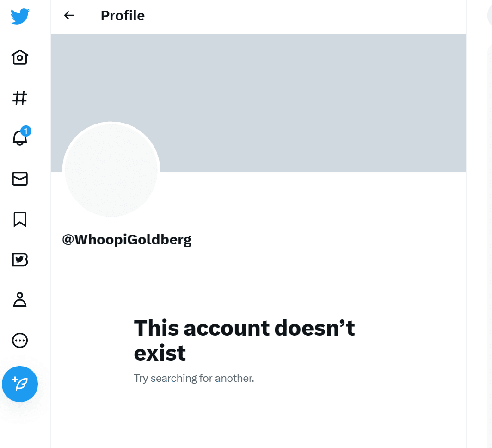Click the right sidebar panel edge

click(490, 245)
